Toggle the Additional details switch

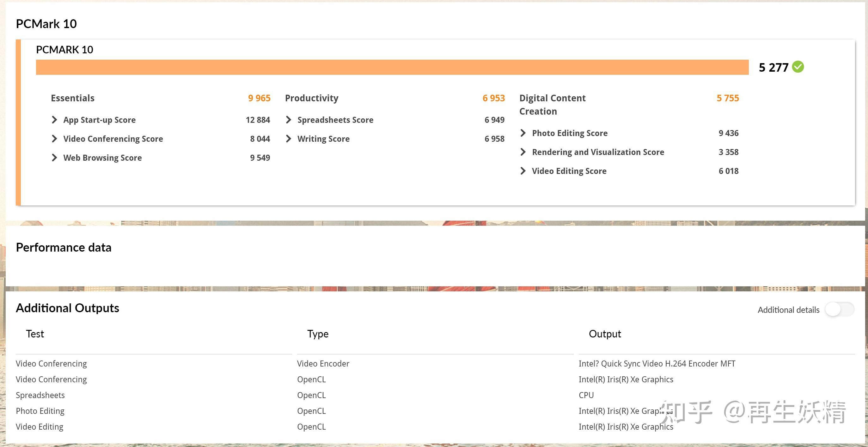pyautogui.click(x=839, y=309)
